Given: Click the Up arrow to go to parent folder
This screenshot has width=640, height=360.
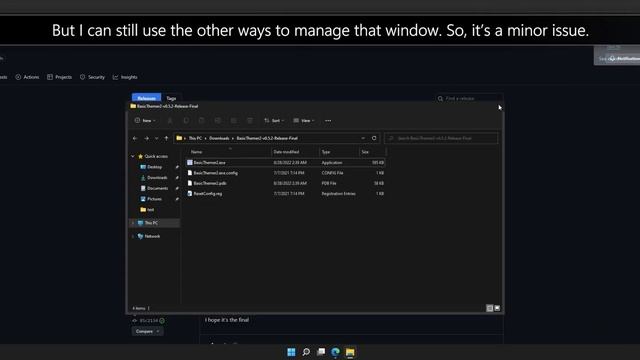Looking at the screenshot, I should [166, 138].
